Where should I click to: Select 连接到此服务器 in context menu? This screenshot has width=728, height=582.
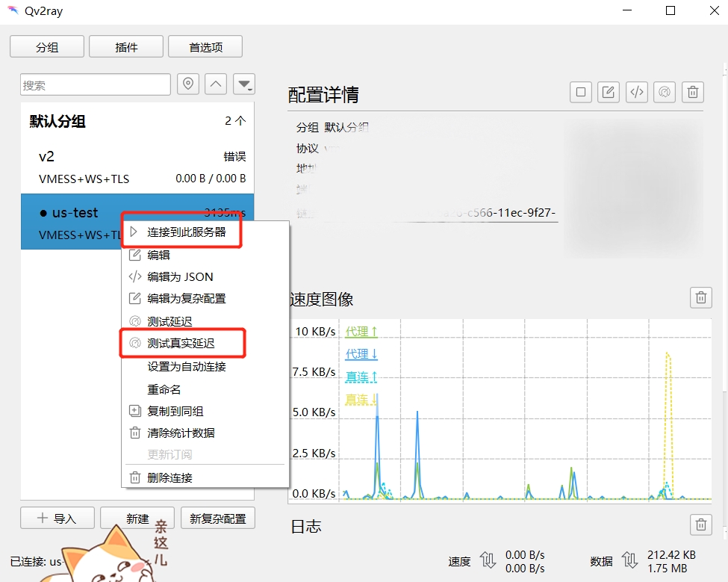pyautogui.click(x=186, y=232)
